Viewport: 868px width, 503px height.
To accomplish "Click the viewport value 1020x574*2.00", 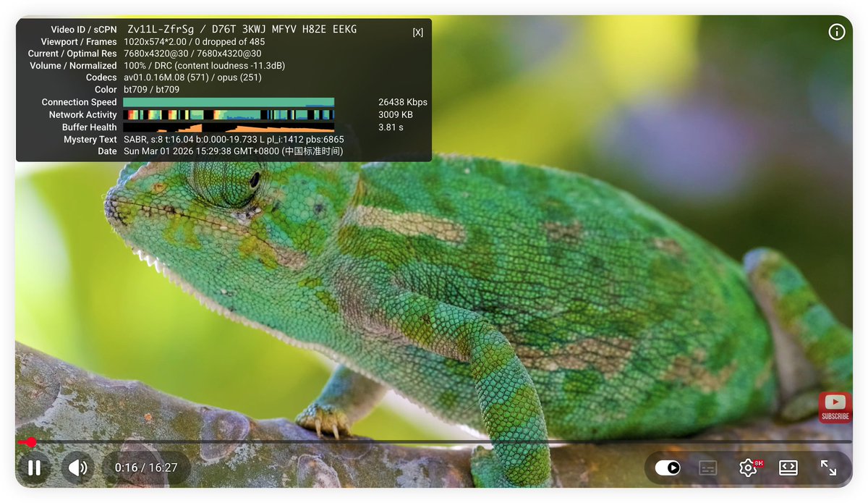I will pyautogui.click(x=156, y=42).
